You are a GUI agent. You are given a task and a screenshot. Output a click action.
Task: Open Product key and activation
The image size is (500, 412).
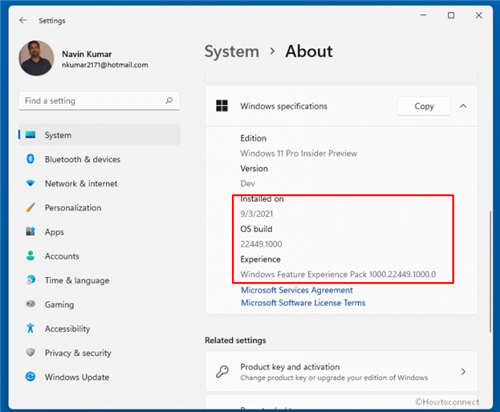coord(341,371)
